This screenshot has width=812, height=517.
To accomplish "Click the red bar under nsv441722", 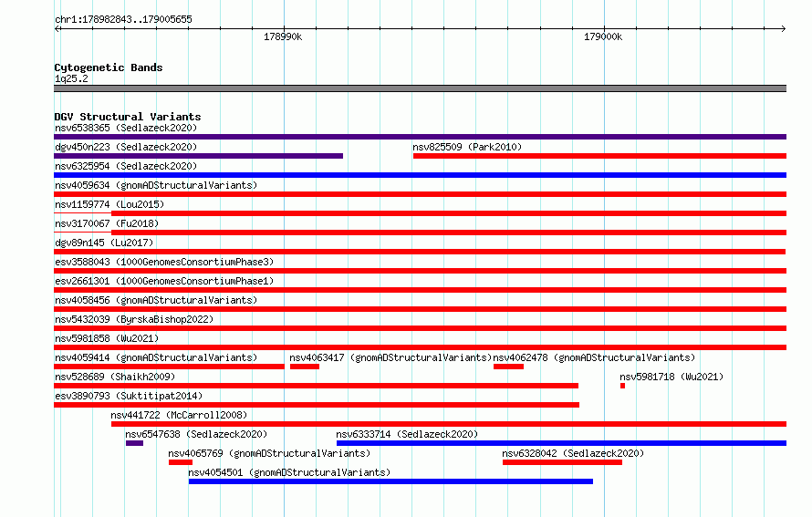I will [x=449, y=424].
